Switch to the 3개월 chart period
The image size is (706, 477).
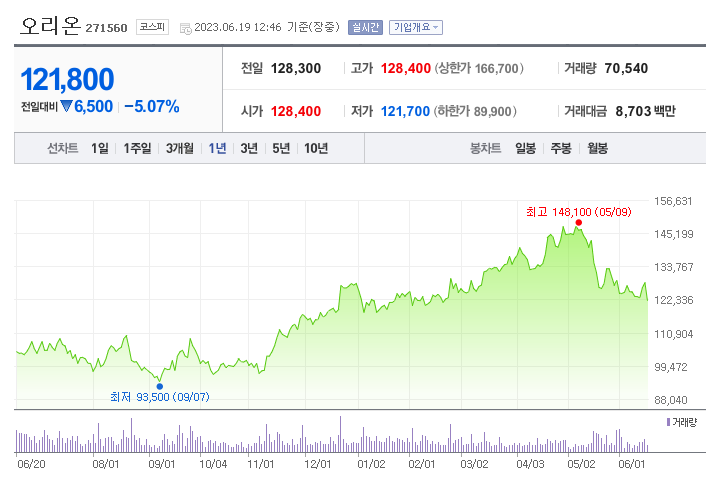click(x=180, y=148)
